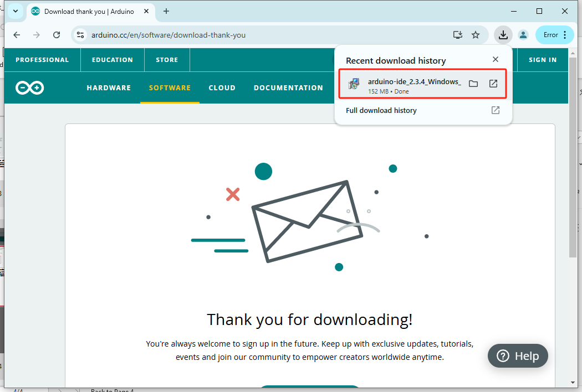This screenshot has width=582, height=392.
Task: Install app icon in address bar
Action: [x=458, y=35]
